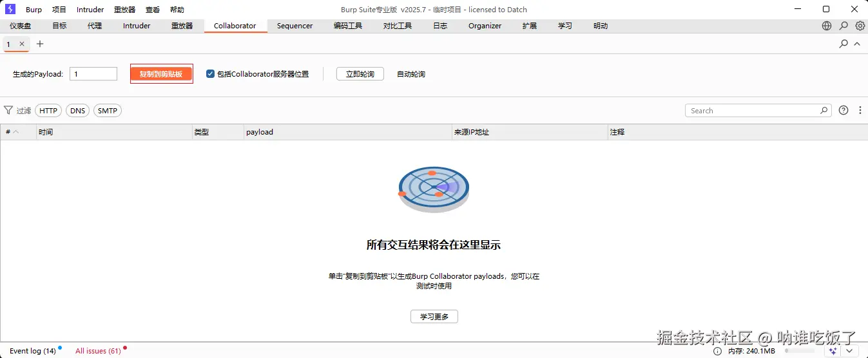Screen dimensions: 868x358
Task: Close Collaborator tab 1 with the X
Action: click(x=22, y=44)
